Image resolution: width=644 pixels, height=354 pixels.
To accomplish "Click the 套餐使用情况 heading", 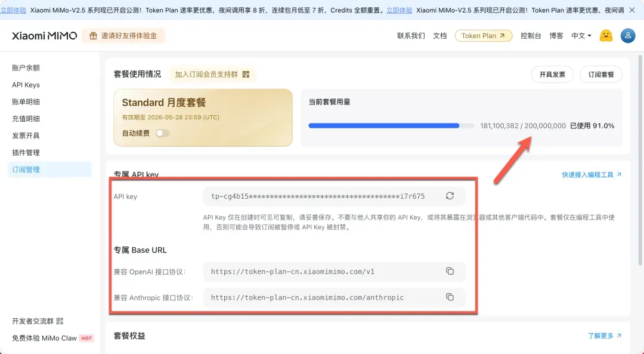I will (x=137, y=75).
